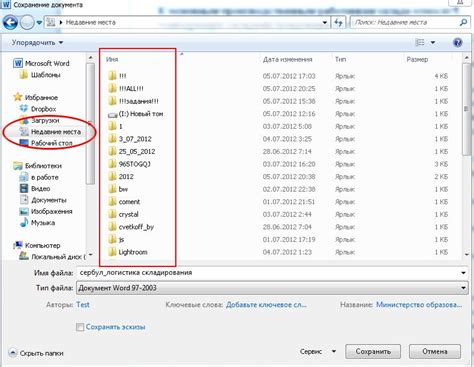Open the Упорядочить menu
This screenshot has height=367, width=474.
pyautogui.click(x=37, y=43)
